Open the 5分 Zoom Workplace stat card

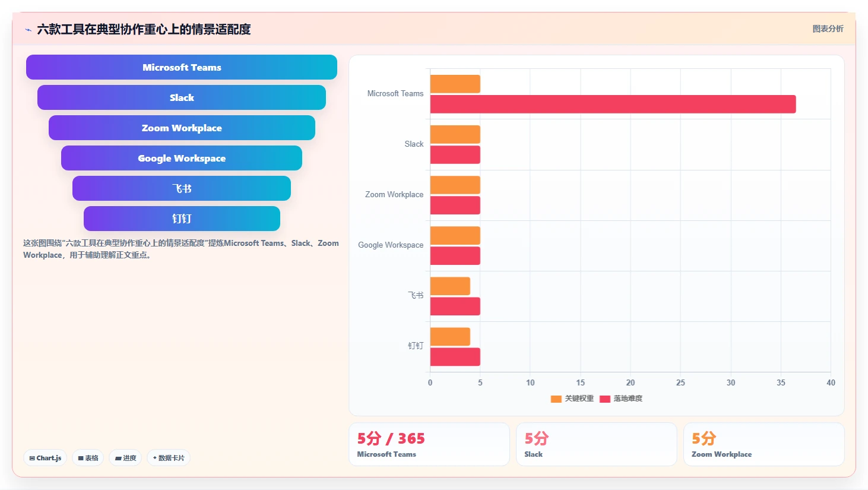[x=764, y=444]
